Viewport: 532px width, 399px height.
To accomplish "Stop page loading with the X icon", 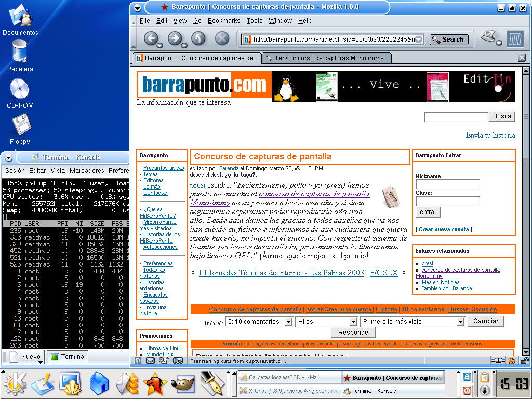I will click(x=222, y=38).
